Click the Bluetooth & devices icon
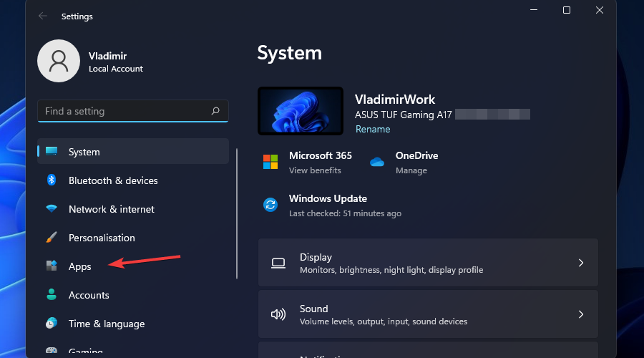The width and height of the screenshot is (644, 358). pyautogui.click(x=52, y=180)
